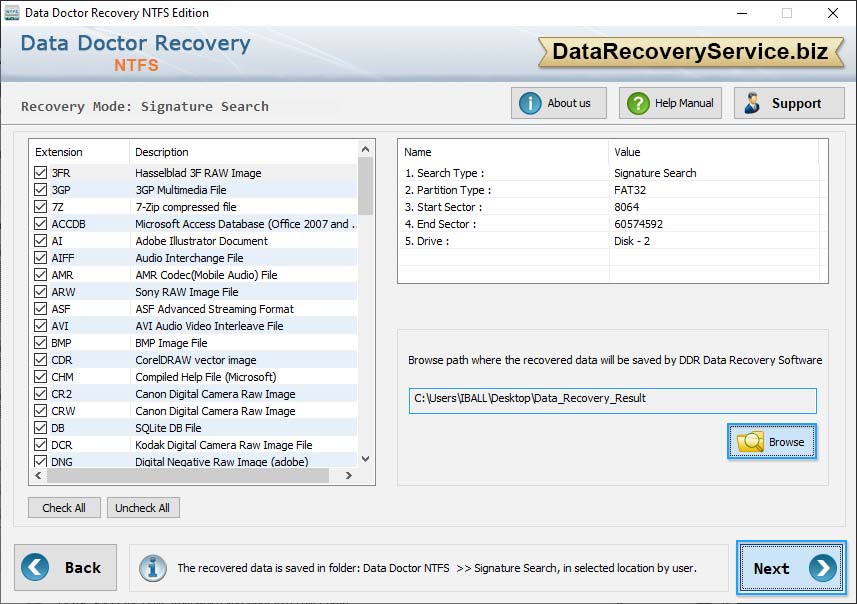Click Uncheck All button
This screenshot has width=857, height=604.
(x=143, y=508)
